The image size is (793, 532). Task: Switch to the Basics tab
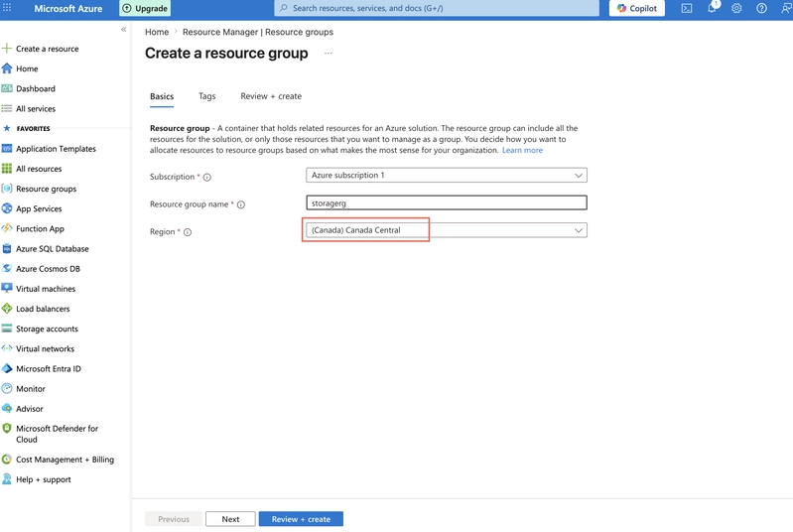pos(162,96)
